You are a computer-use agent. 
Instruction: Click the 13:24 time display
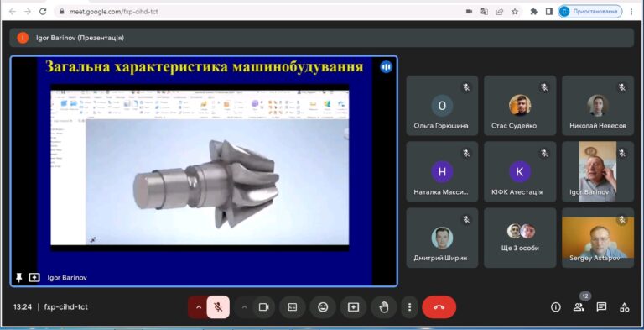point(23,307)
